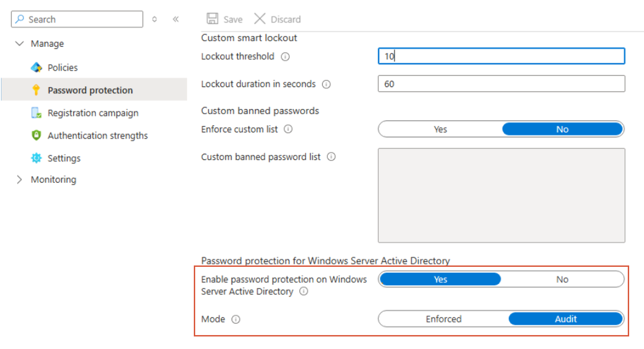Click info icon next to Mode
Image resolution: width=644 pixels, height=349 pixels.
point(236,319)
